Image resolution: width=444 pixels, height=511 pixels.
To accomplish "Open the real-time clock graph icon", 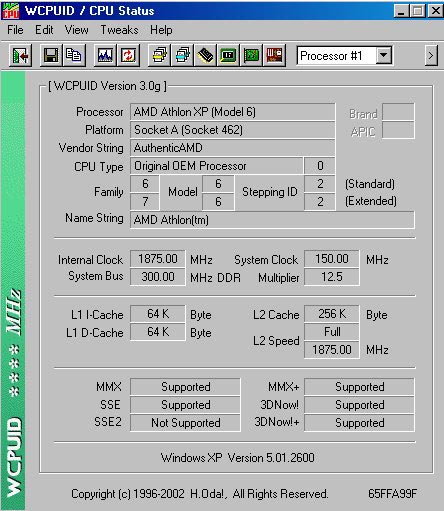I will point(105,55).
